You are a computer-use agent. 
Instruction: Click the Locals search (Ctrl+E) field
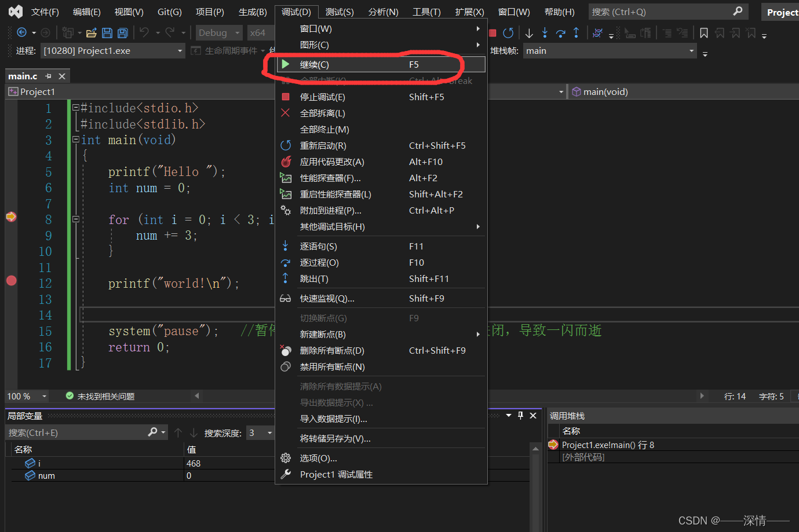pyautogui.click(x=75, y=432)
